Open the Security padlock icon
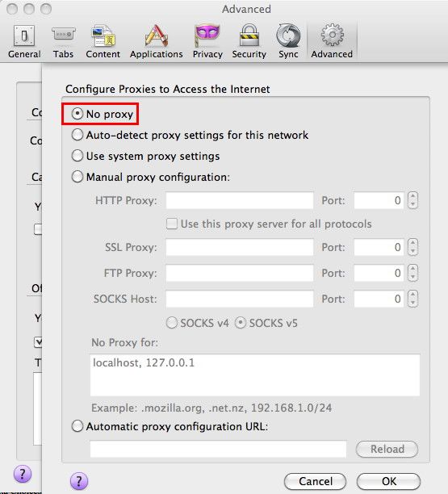 pos(249,36)
